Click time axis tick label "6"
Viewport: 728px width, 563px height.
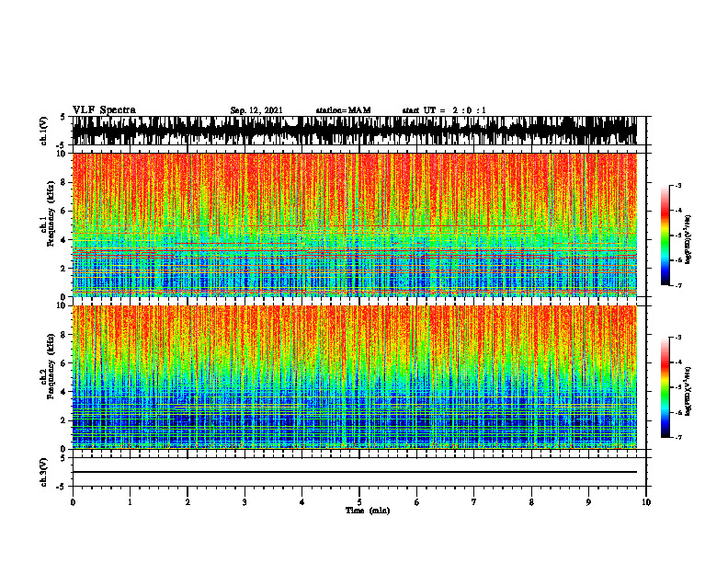(417, 502)
